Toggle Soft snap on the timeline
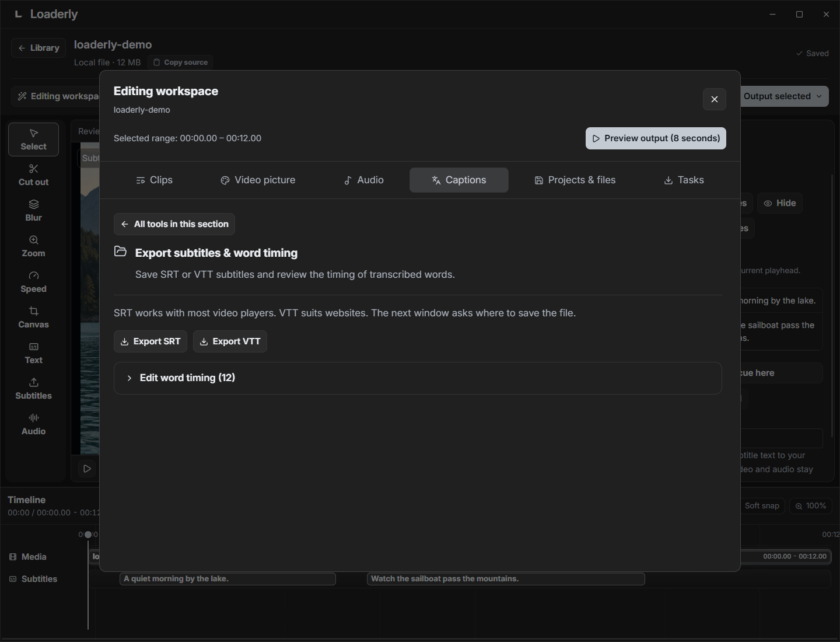 pyautogui.click(x=761, y=506)
